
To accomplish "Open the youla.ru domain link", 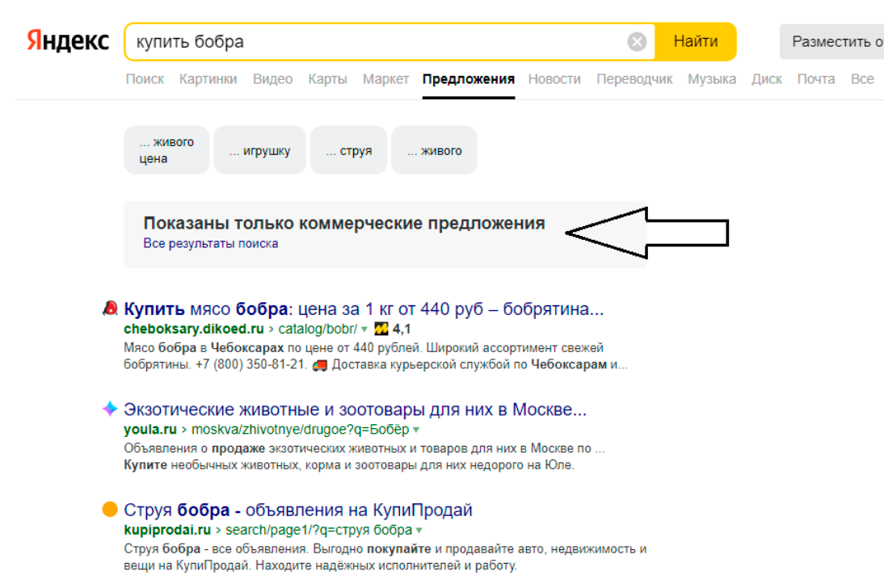I will 150,429.
